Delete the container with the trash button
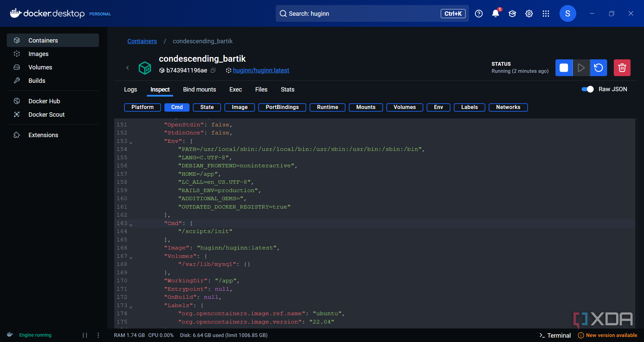Viewport: 644px width, 342px height. tap(622, 68)
